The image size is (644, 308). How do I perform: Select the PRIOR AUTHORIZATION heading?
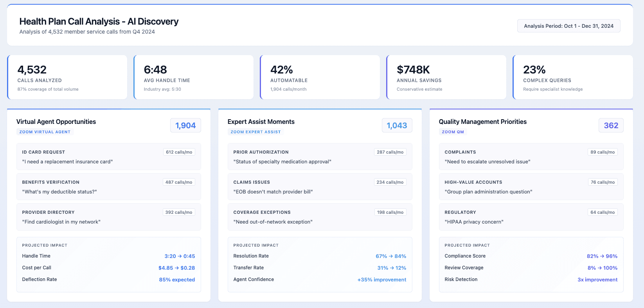pyautogui.click(x=261, y=152)
